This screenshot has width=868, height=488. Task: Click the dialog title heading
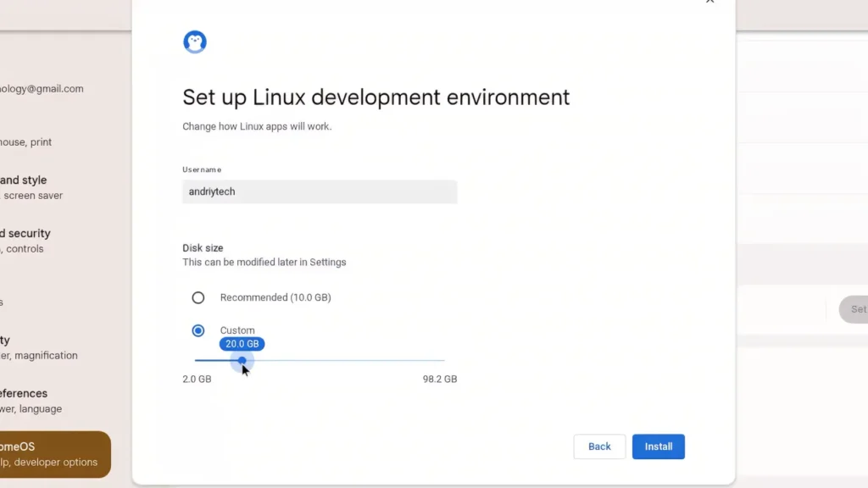pos(376,97)
